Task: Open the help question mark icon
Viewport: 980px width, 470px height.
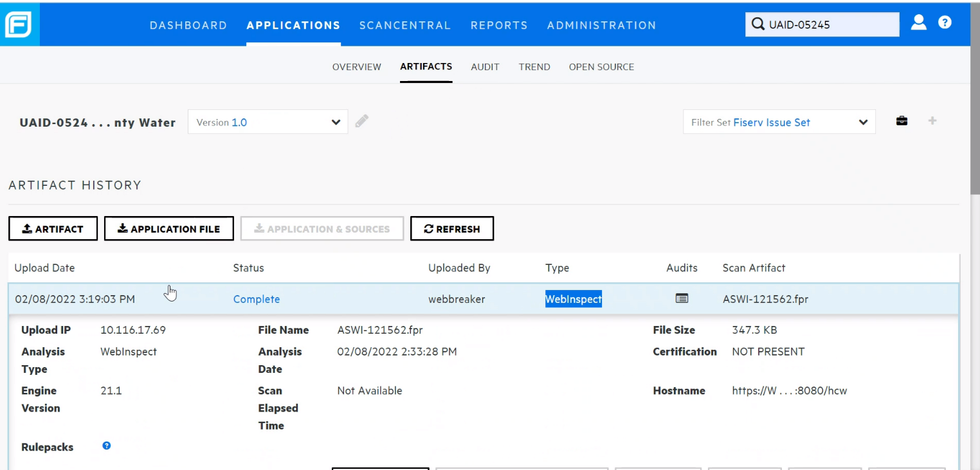Action: pyautogui.click(x=945, y=23)
